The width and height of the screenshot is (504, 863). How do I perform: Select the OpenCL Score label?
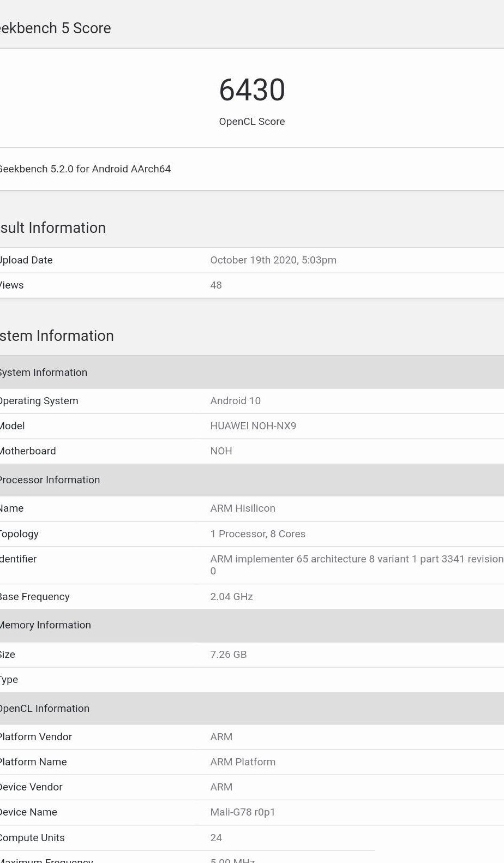click(252, 122)
